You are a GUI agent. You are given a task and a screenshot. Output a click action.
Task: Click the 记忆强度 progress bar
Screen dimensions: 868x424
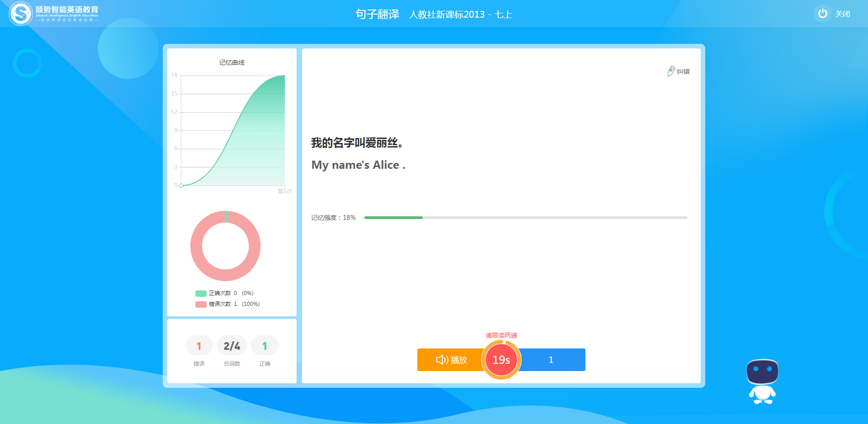click(x=526, y=218)
